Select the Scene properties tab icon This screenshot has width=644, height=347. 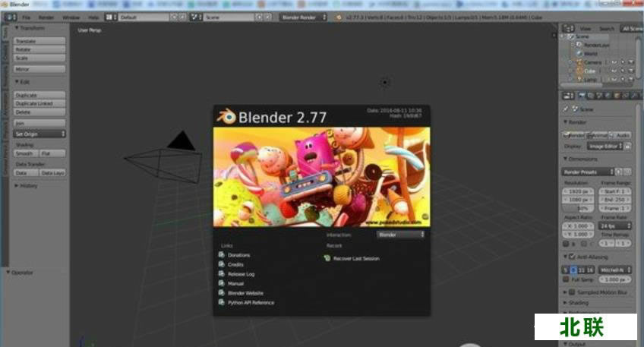pyautogui.click(x=599, y=96)
